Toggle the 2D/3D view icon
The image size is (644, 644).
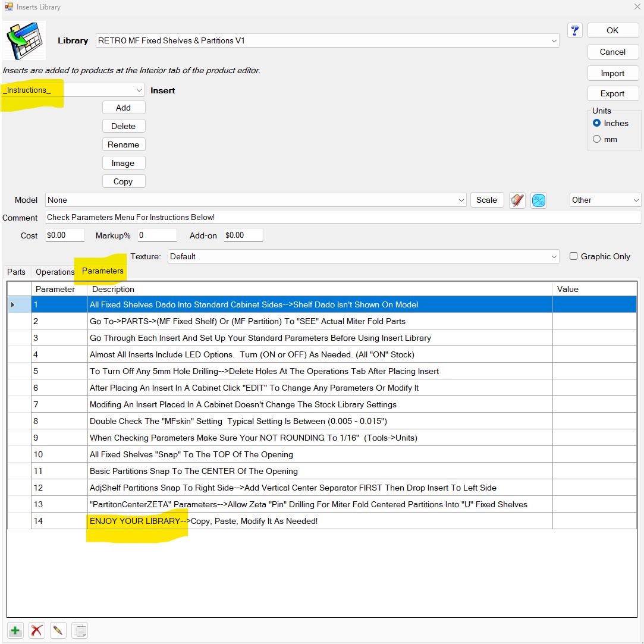click(x=538, y=200)
